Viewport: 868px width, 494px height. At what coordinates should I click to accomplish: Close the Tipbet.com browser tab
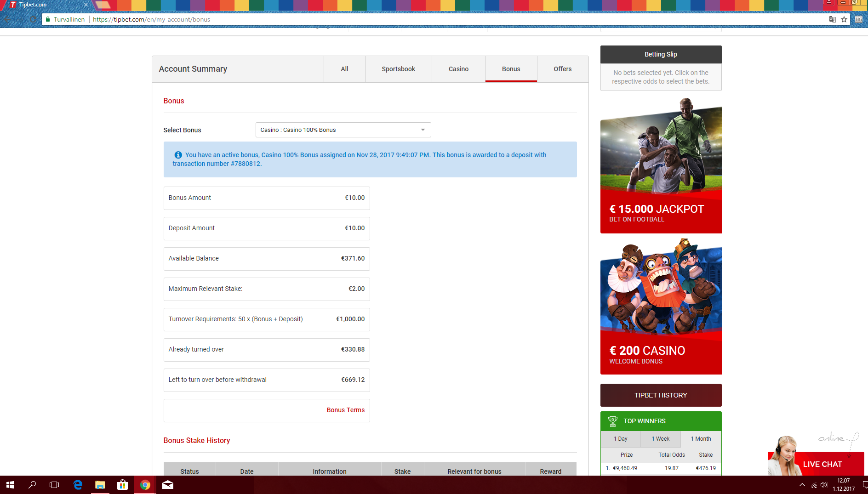tap(86, 5)
